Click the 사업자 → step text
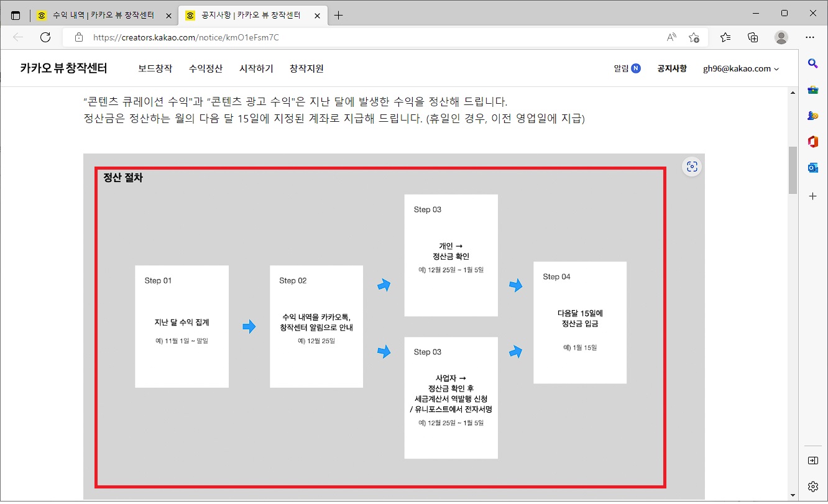This screenshot has width=828, height=504. point(451,393)
